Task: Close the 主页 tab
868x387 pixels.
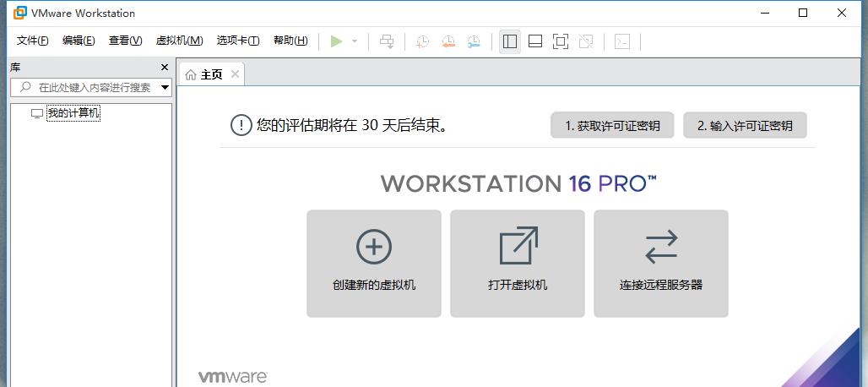Action: click(235, 74)
